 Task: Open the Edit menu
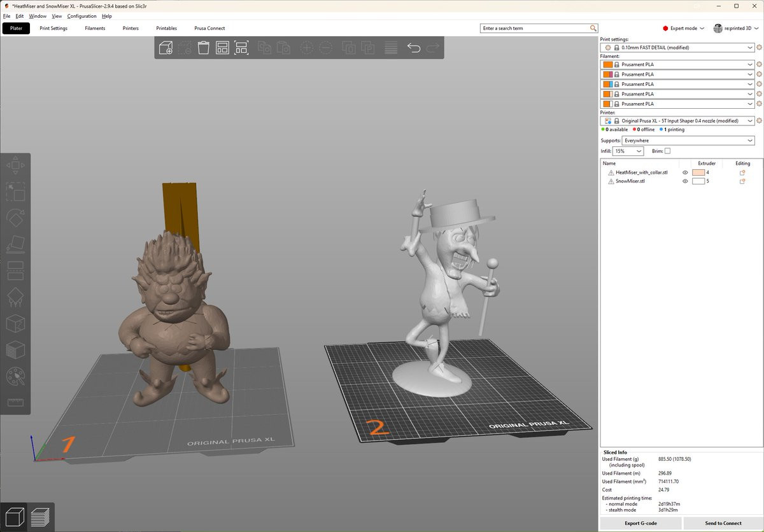point(20,16)
